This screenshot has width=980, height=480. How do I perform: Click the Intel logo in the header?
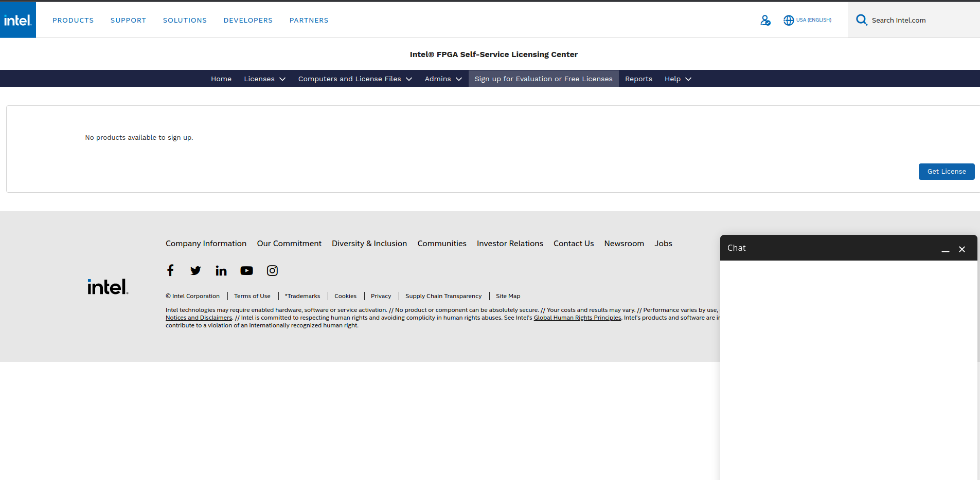click(18, 20)
